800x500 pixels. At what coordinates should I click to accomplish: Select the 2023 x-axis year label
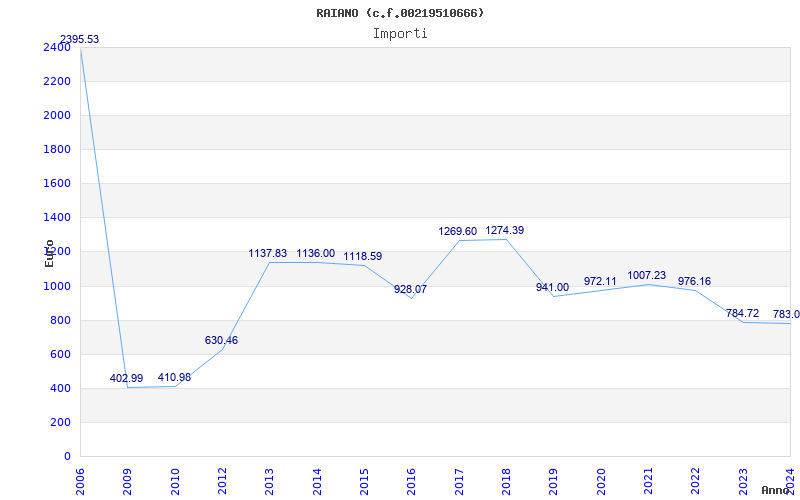tap(743, 481)
